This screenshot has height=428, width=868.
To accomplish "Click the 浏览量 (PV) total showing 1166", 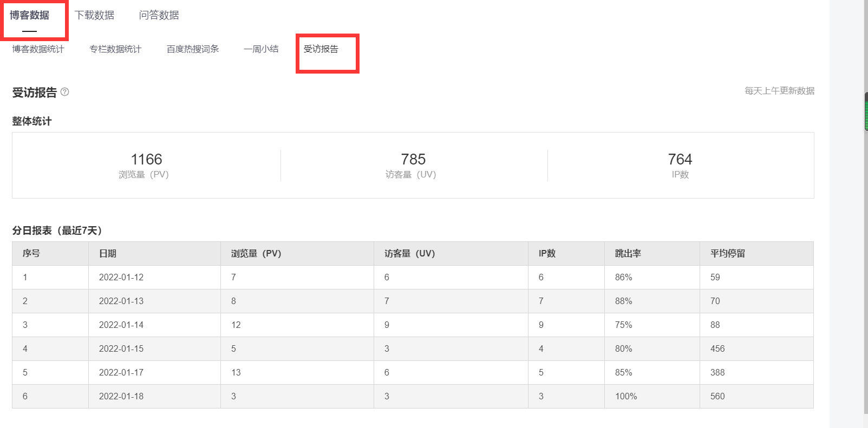I will (146, 159).
